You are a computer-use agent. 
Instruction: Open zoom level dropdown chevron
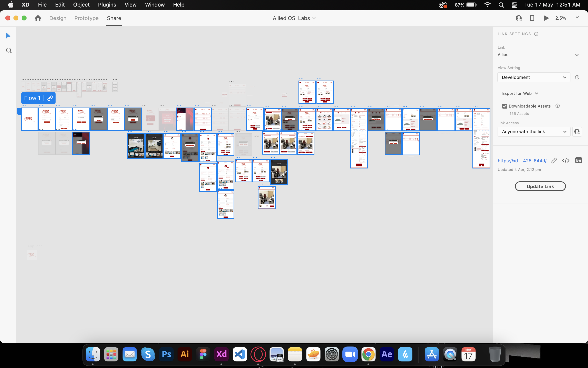click(577, 18)
